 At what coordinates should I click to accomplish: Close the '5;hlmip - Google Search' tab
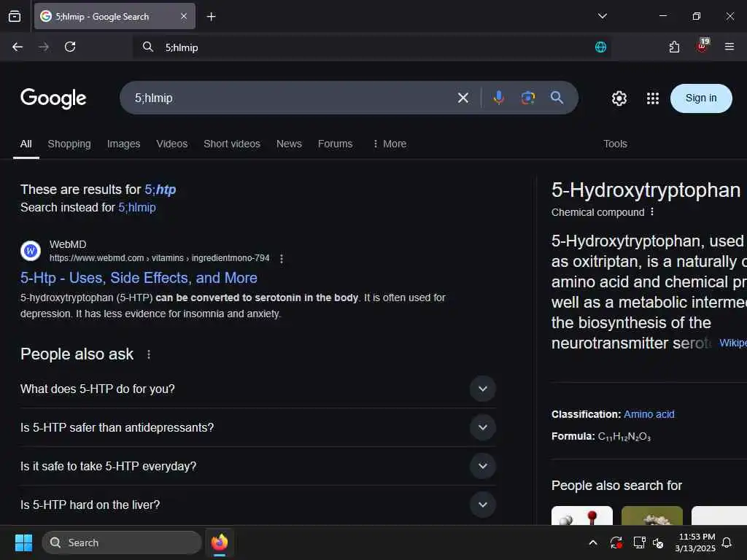tap(184, 16)
